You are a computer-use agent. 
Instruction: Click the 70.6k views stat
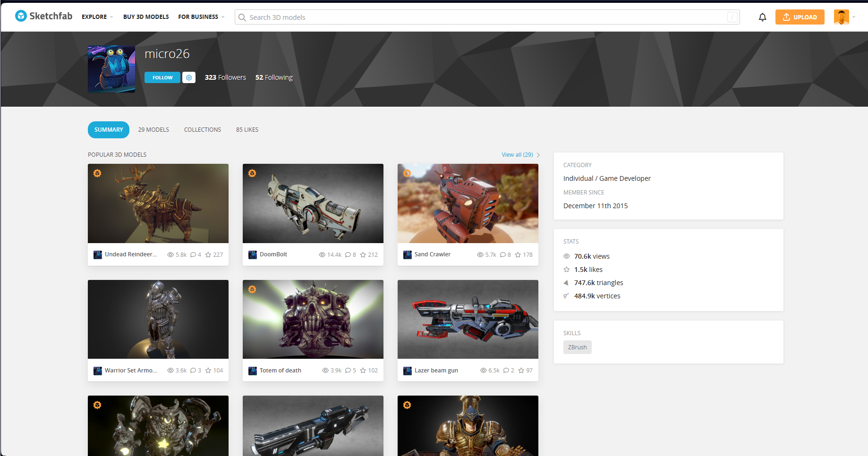click(x=592, y=256)
